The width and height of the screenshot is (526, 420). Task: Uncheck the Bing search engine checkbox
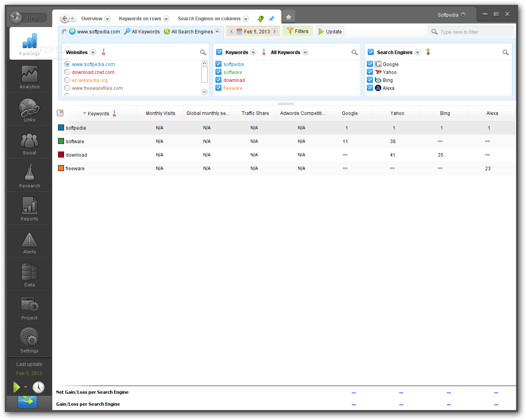(x=370, y=80)
